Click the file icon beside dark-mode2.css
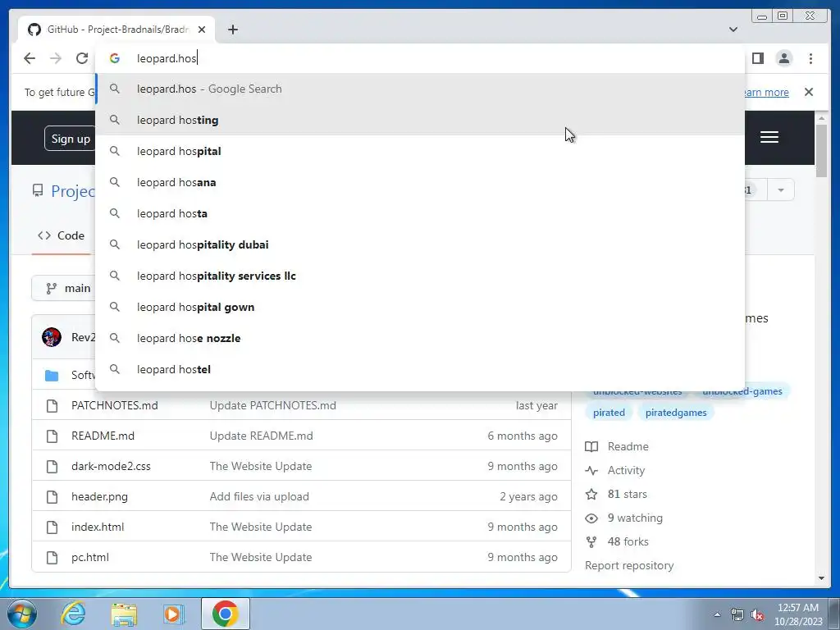The image size is (840, 630). [x=52, y=467]
